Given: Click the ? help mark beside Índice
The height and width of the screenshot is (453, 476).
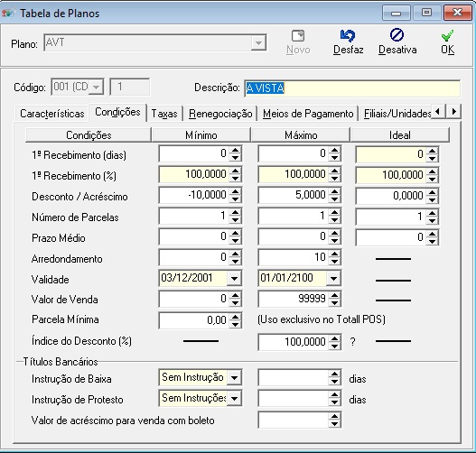Looking at the screenshot, I should click(x=352, y=342).
